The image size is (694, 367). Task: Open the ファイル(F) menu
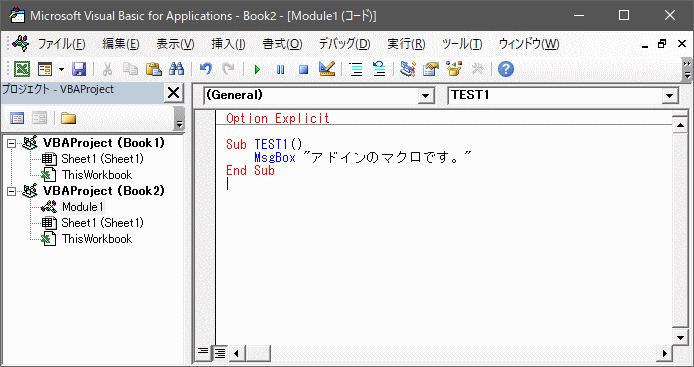[x=61, y=44]
